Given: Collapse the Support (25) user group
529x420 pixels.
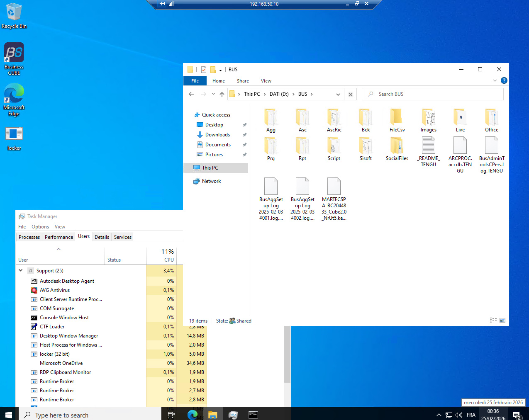Looking at the screenshot, I should 21,270.
